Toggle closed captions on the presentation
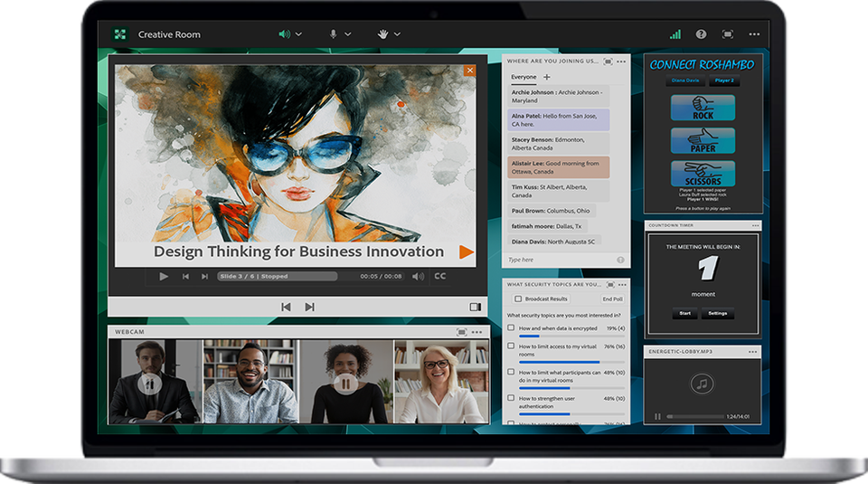The height and width of the screenshot is (484, 868). [x=440, y=276]
